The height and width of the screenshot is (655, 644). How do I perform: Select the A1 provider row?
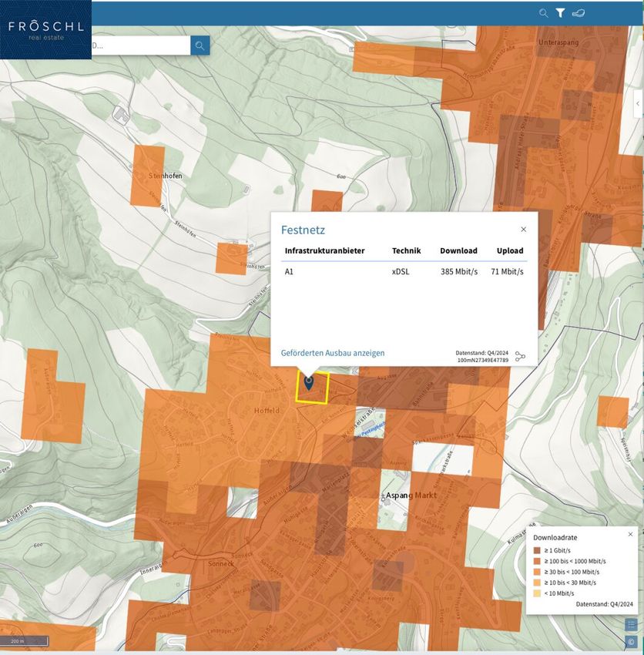[404, 272]
